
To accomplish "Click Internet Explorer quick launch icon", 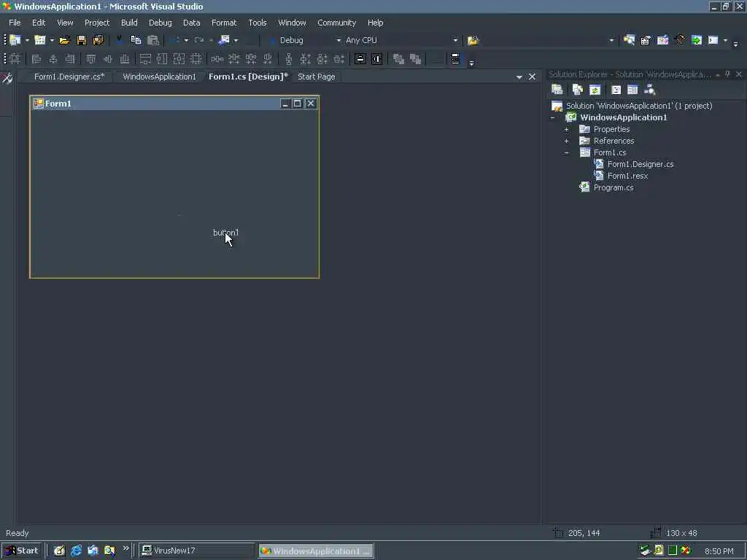I will tap(76, 551).
